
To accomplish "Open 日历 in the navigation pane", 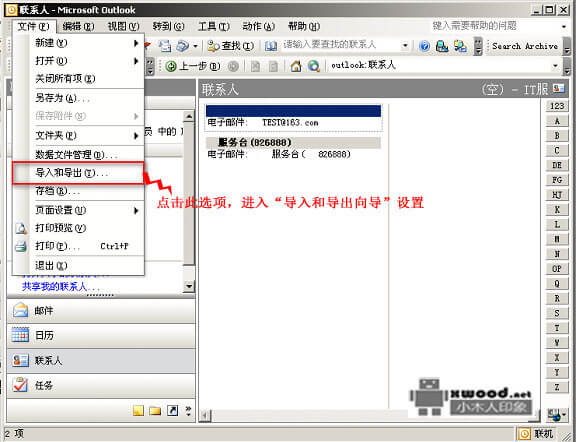I will pyautogui.click(x=101, y=335).
